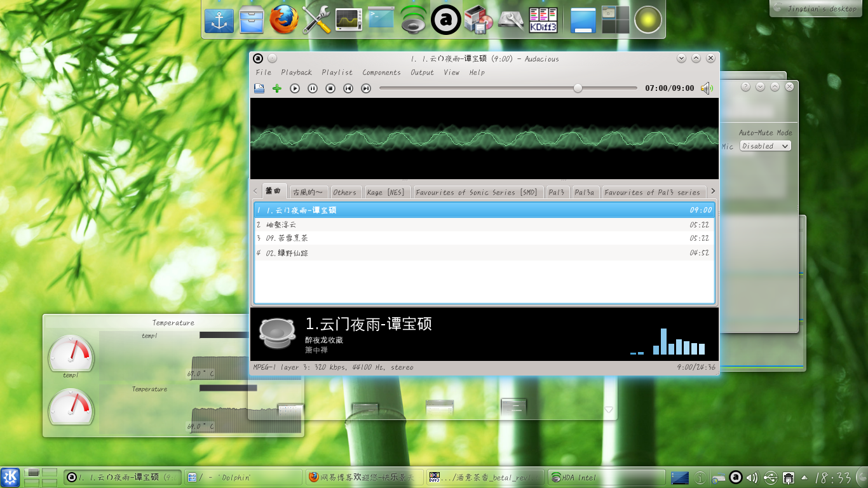Image resolution: width=868 pixels, height=488 pixels.
Task: Click the round pin button beside Audacious title icon
Action: (273, 58)
